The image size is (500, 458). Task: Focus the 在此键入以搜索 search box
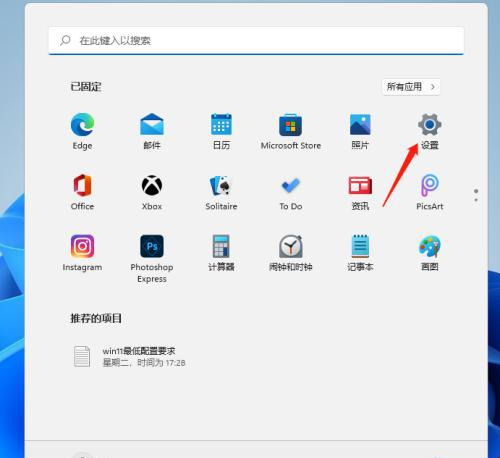[x=256, y=41]
